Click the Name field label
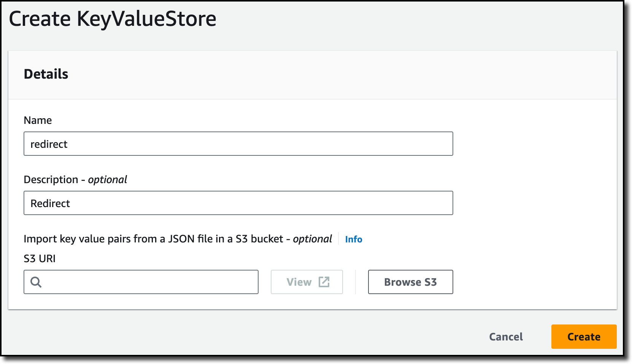Viewport: 632px width, 364px height. click(38, 120)
